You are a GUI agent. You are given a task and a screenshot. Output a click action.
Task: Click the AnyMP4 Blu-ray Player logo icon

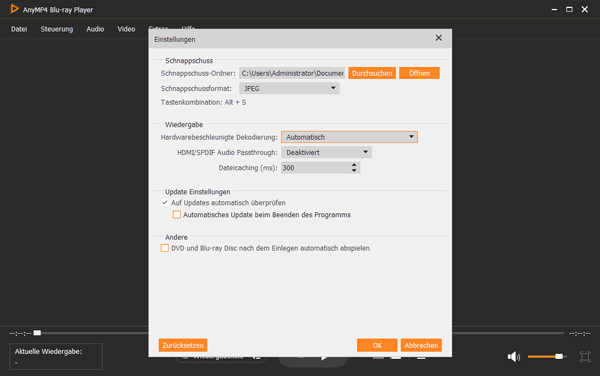(14, 9)
